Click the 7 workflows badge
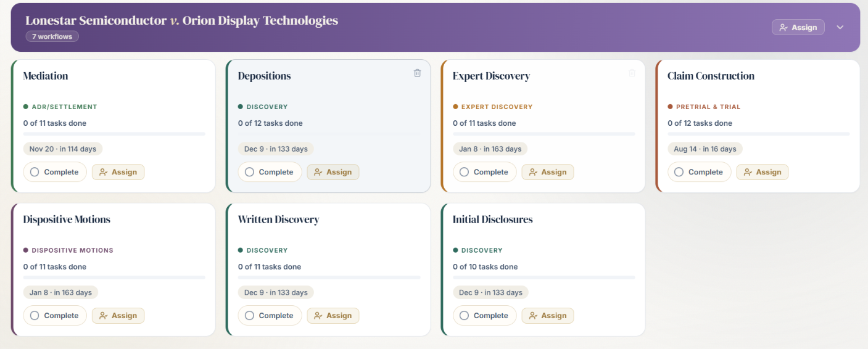 point(52,36)
